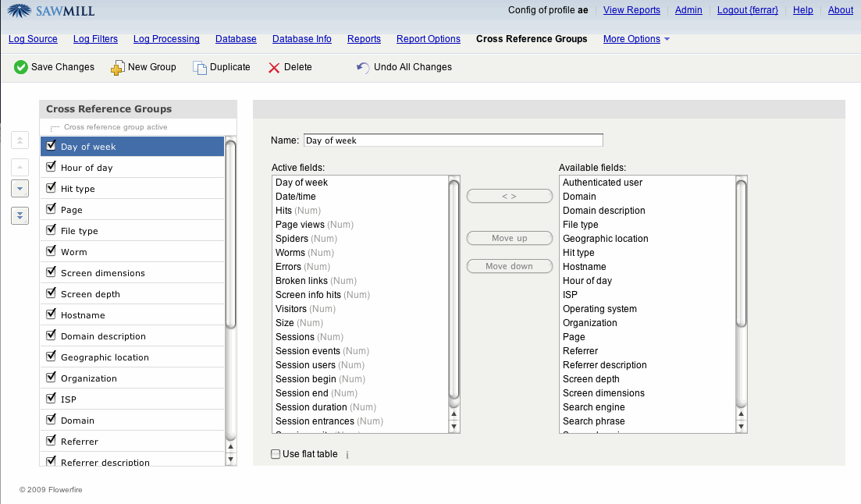Open the View Reports link
Screen dimensions: 861x504
coord(632,10)
